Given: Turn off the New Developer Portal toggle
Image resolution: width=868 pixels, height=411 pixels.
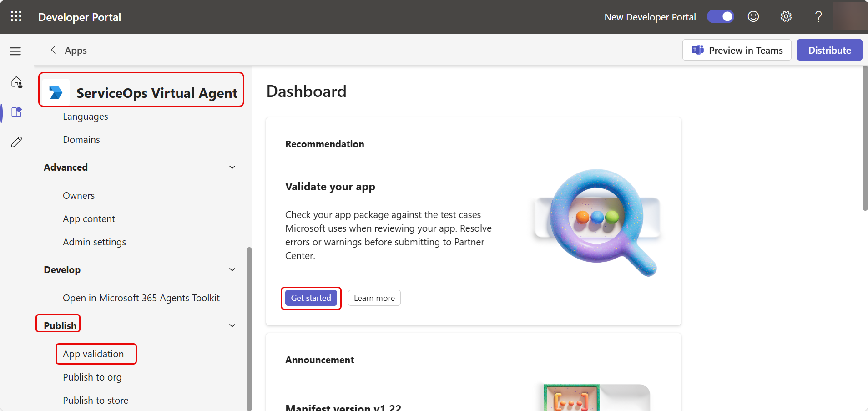Looking at the screenshot, I should coord(720,17).
